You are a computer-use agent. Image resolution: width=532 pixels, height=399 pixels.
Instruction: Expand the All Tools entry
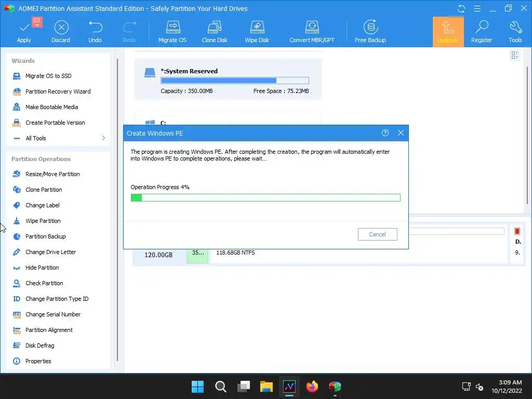58,138
